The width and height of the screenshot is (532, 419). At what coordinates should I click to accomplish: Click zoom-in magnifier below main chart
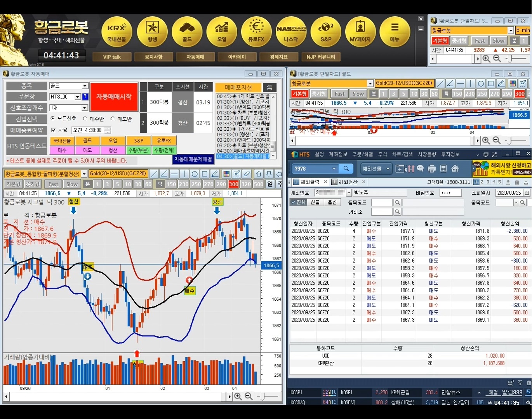pyautogui.click(x=238, y=396)
